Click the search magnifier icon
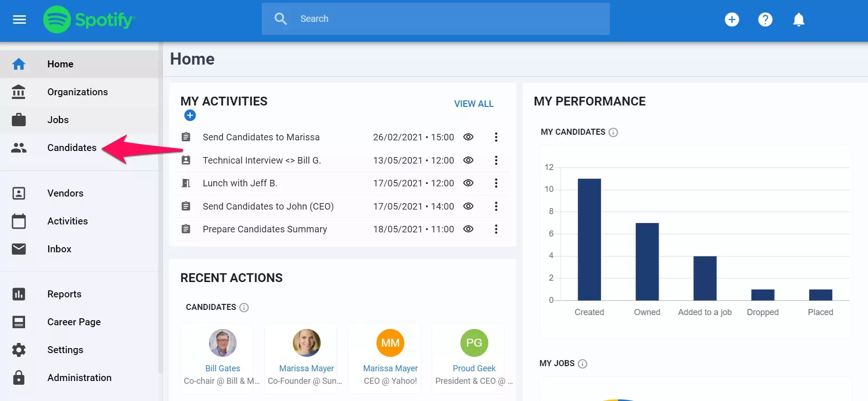This screenshot has width=868, height=401. click(280, 19)
